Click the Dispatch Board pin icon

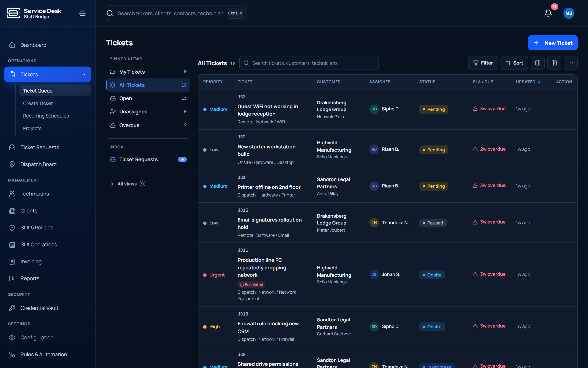(12, 164)
